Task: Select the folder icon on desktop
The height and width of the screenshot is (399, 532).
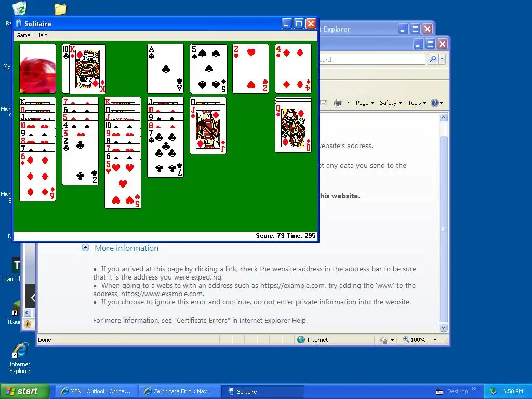Action: (61, 9)
